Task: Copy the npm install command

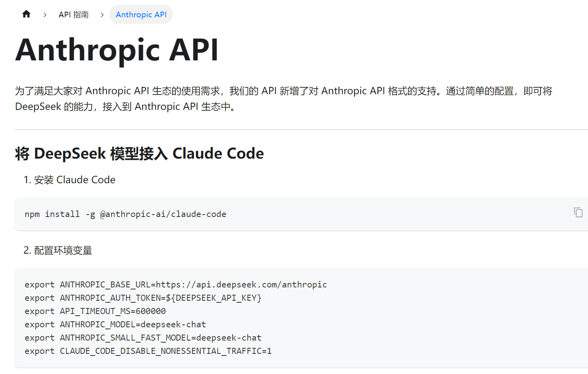Action: pyautogui.click(x=578, y=212)
